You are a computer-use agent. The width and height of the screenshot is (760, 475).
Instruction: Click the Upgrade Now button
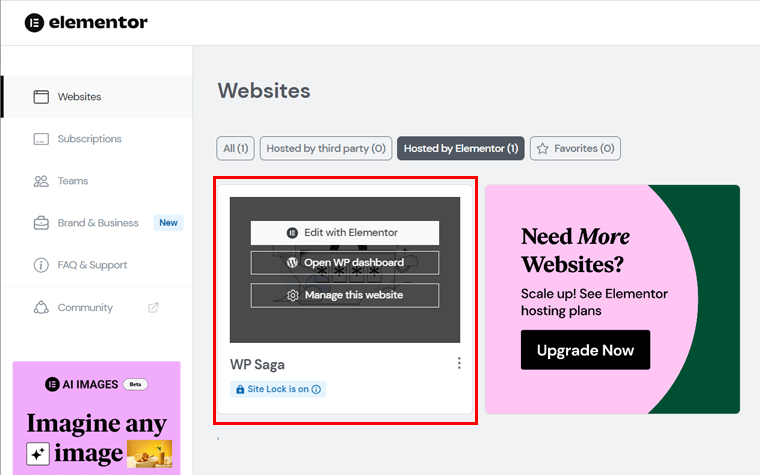point(586,350)
